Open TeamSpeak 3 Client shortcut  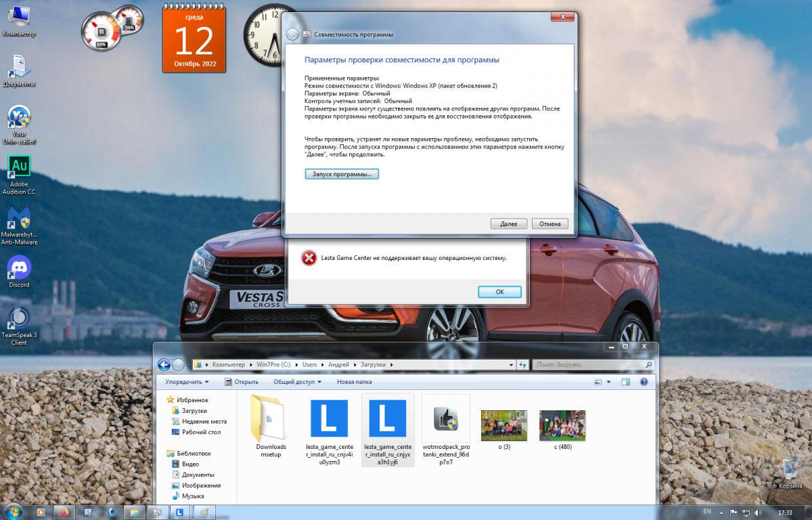(x=19, y=326)
